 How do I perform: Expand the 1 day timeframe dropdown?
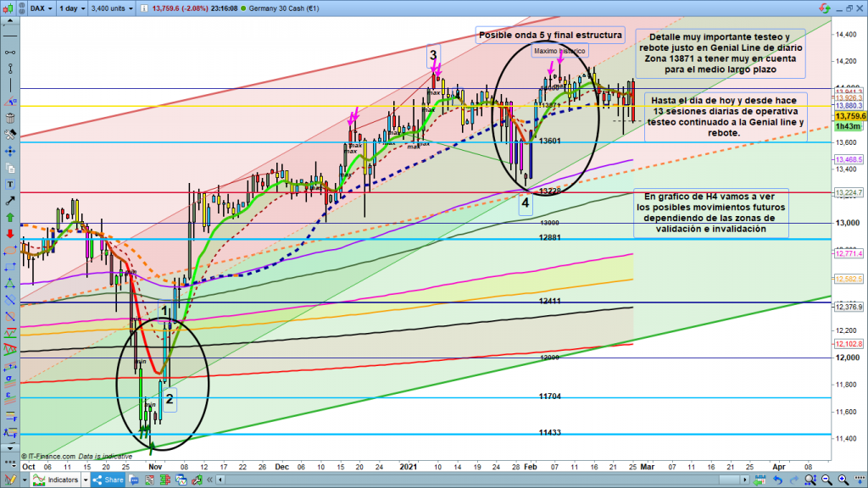[74, 8]
